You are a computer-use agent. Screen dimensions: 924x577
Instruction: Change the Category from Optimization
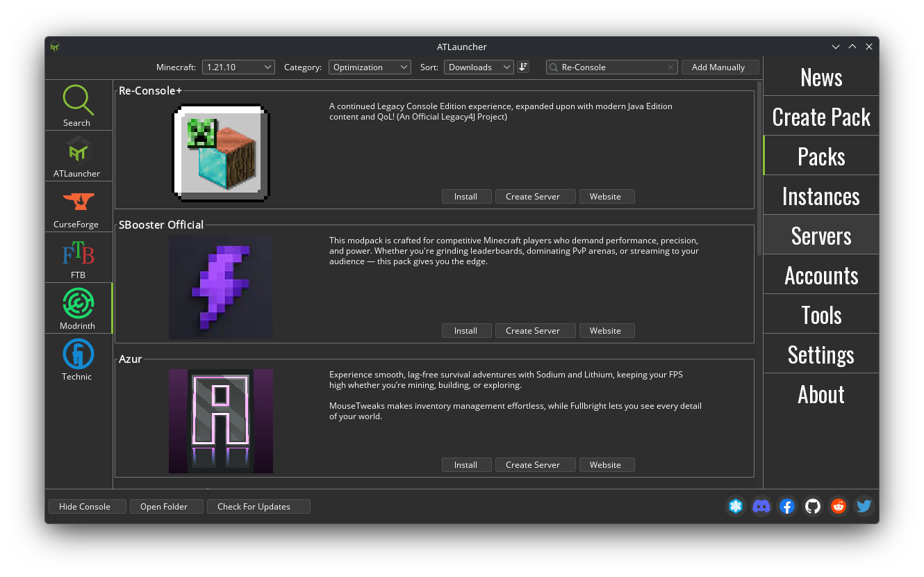pyautogui.click(x=369, y=67)
